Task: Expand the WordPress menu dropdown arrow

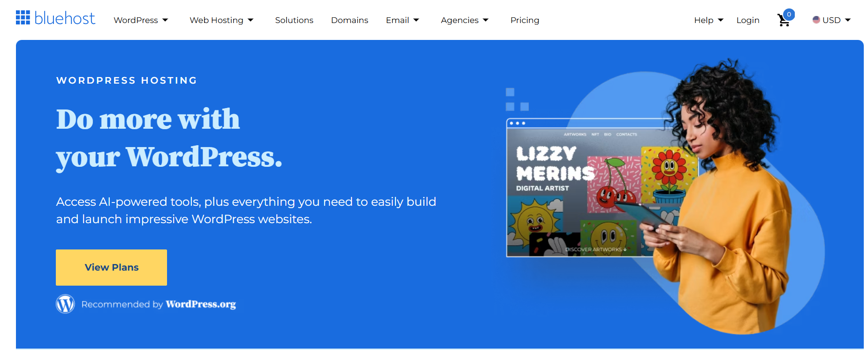Action: coord(165,20)
